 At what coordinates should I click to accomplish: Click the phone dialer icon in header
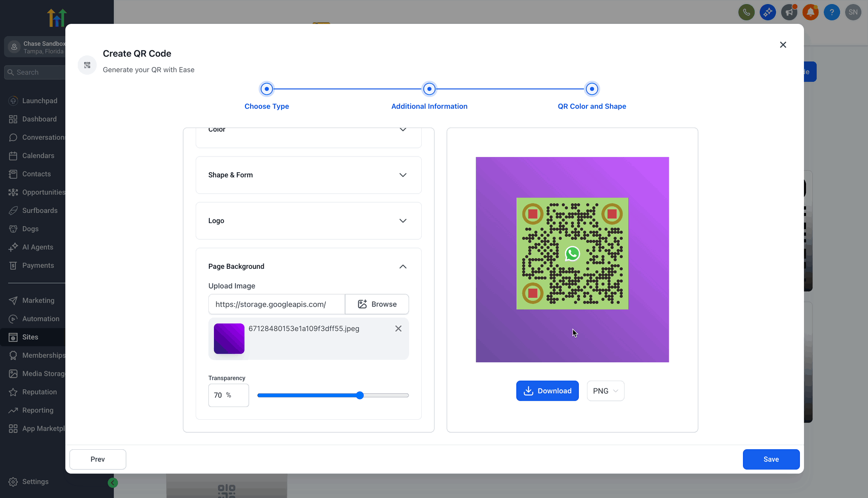[x=746, y=12]
